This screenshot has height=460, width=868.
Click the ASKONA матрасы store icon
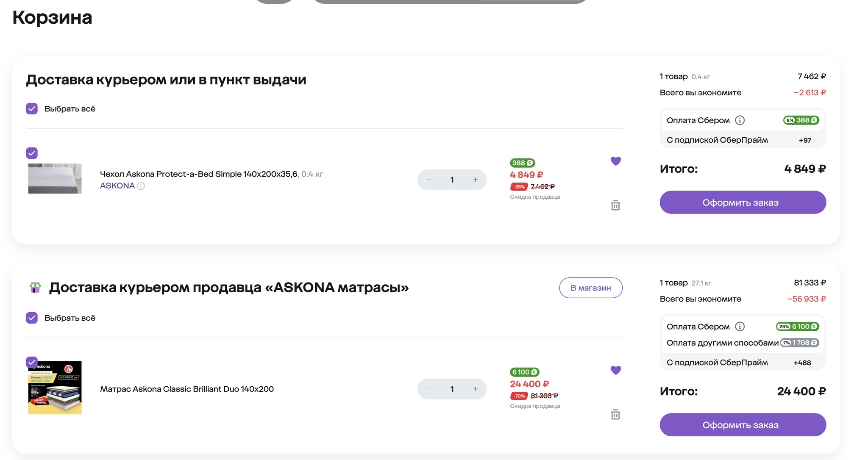(x=35, y=288)
